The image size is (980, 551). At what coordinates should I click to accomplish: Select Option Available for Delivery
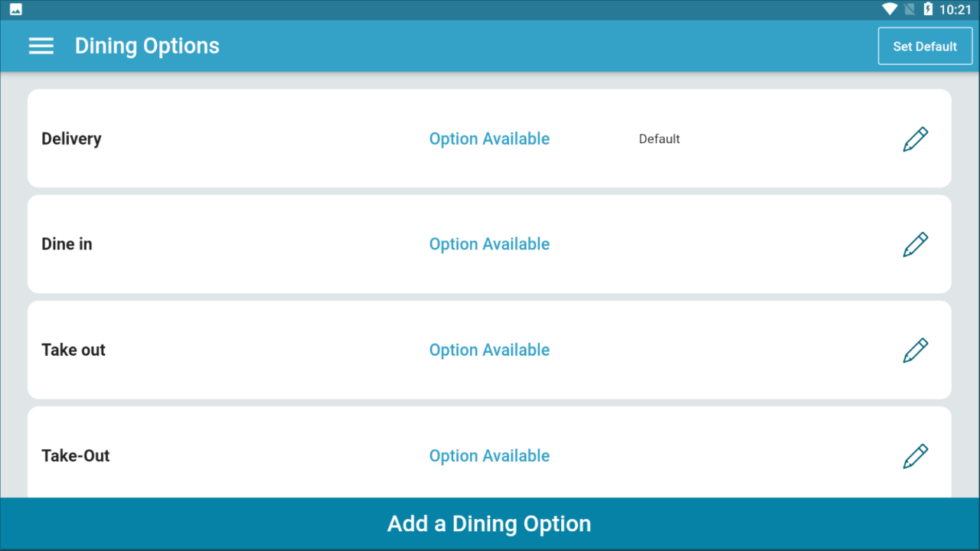click(x=489, y=139)
